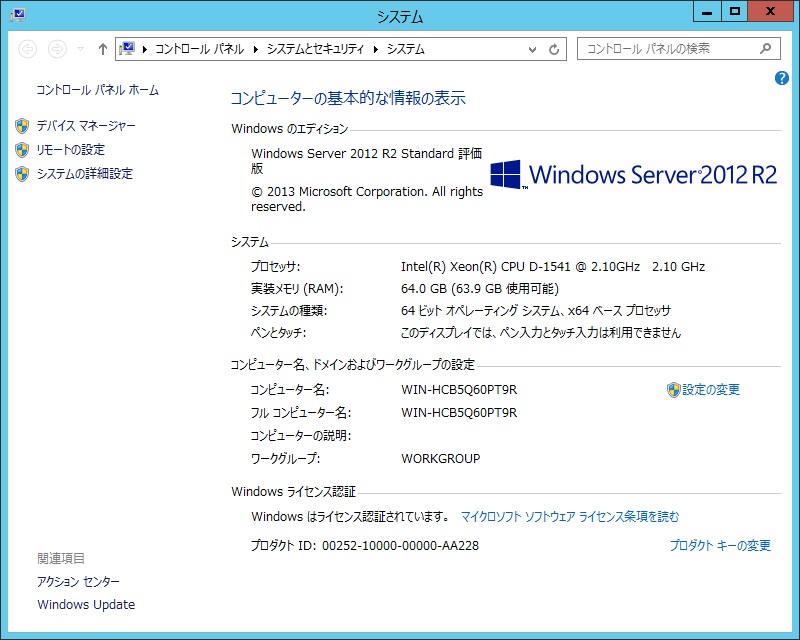Refresh the address bar location
This screenshot has height=640, width=800.
pyautogui.click(x=555, y=49)
